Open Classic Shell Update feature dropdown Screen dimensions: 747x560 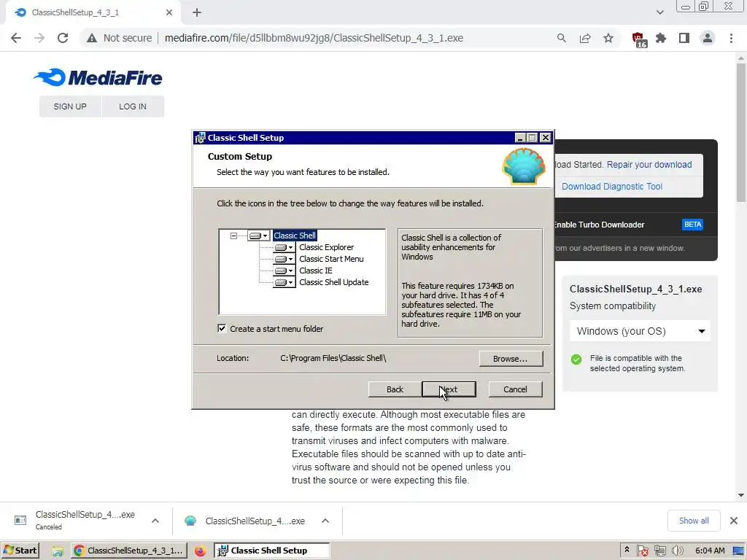coord(284,282)
